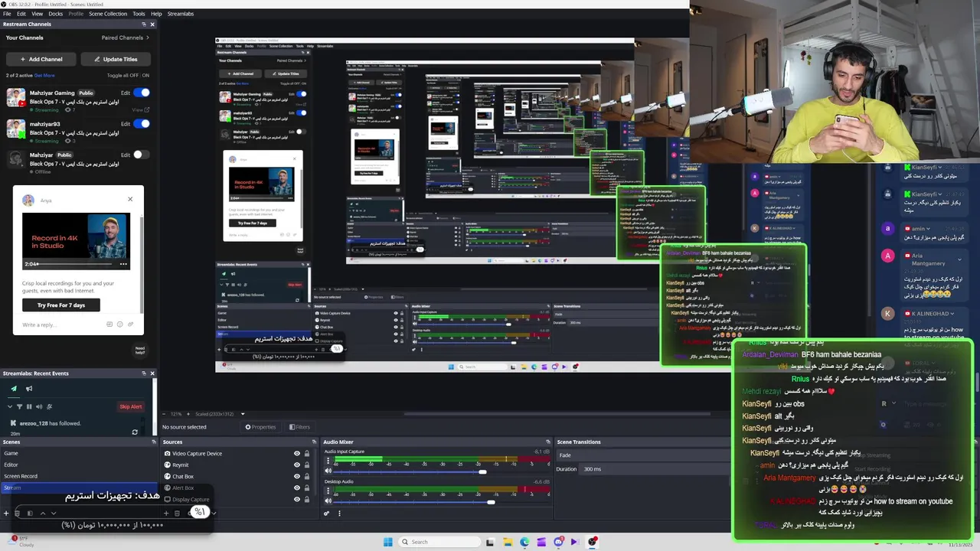Open the Help menu
Screen dimensions: 980x551
[156, 14]
